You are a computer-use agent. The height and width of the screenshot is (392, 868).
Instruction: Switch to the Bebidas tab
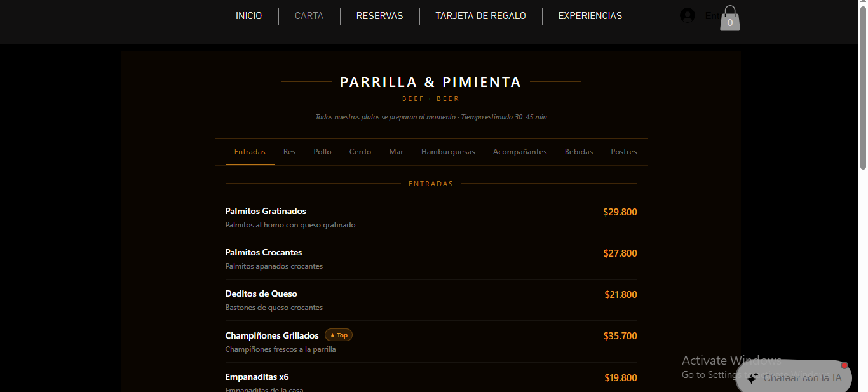(579, 152)
